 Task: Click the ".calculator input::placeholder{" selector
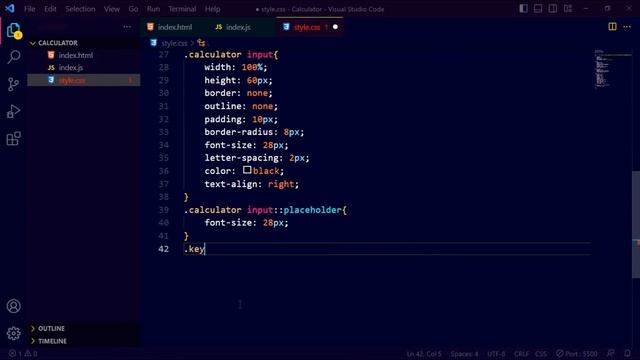click(x=265, y=210)
